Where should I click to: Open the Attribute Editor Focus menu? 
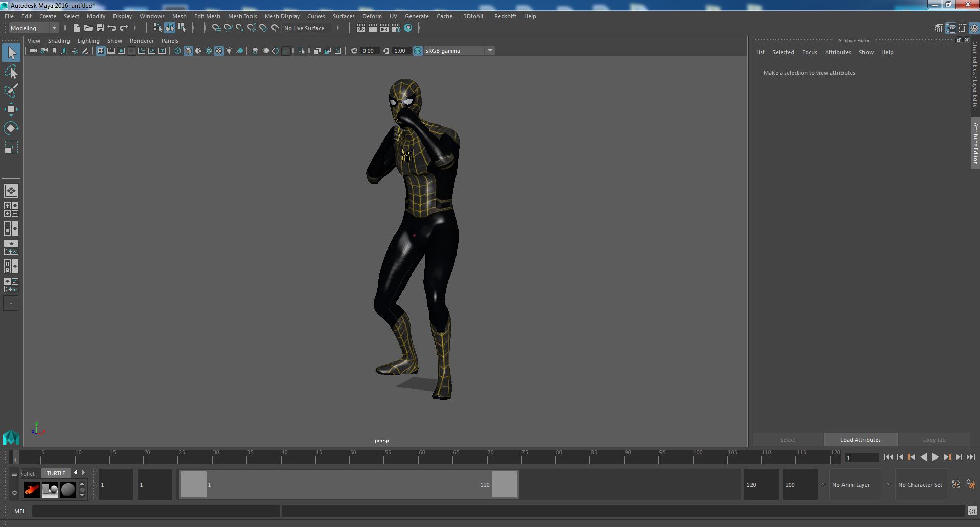coord(809,52)
